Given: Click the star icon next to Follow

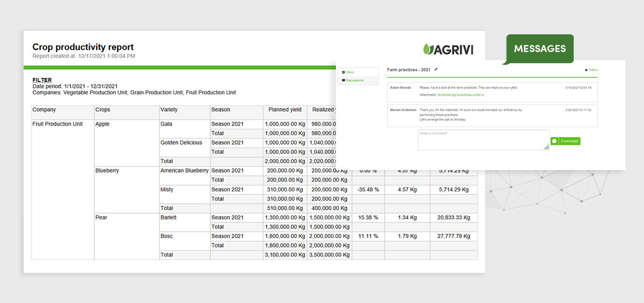Looking at the screenshot, I should pos(586,70).
